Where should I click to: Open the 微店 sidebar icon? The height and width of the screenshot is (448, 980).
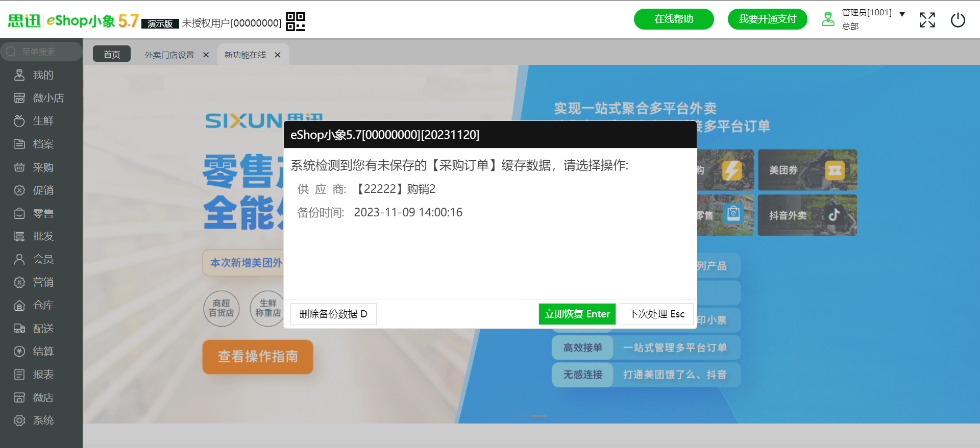19,397
